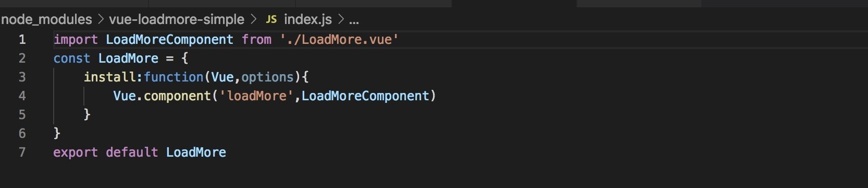Screen dimensions: 868x188
Task: Click LoadMore in the export default line
Action: (x=196, y=152)
